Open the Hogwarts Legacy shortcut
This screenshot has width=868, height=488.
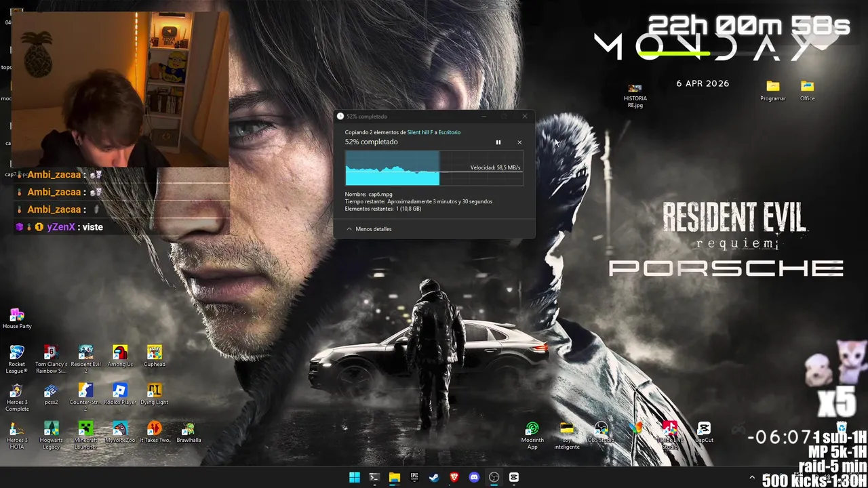[x=51, y=436]
